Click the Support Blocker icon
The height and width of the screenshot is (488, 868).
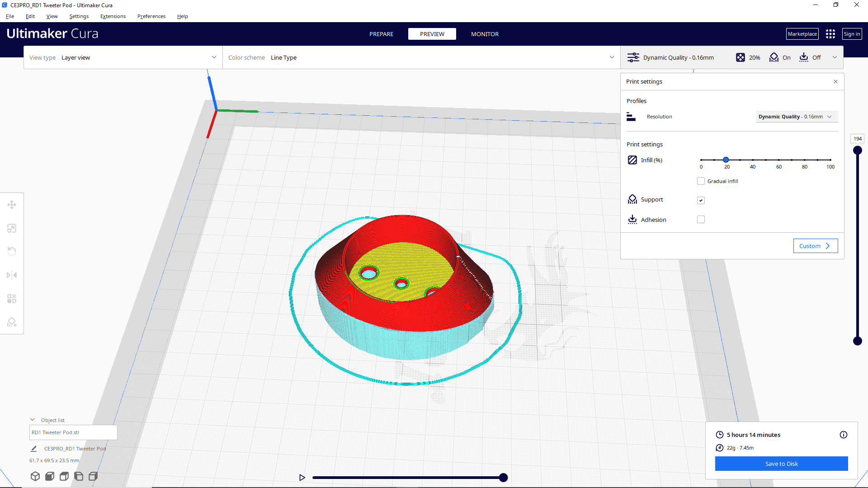click(12, 322)
